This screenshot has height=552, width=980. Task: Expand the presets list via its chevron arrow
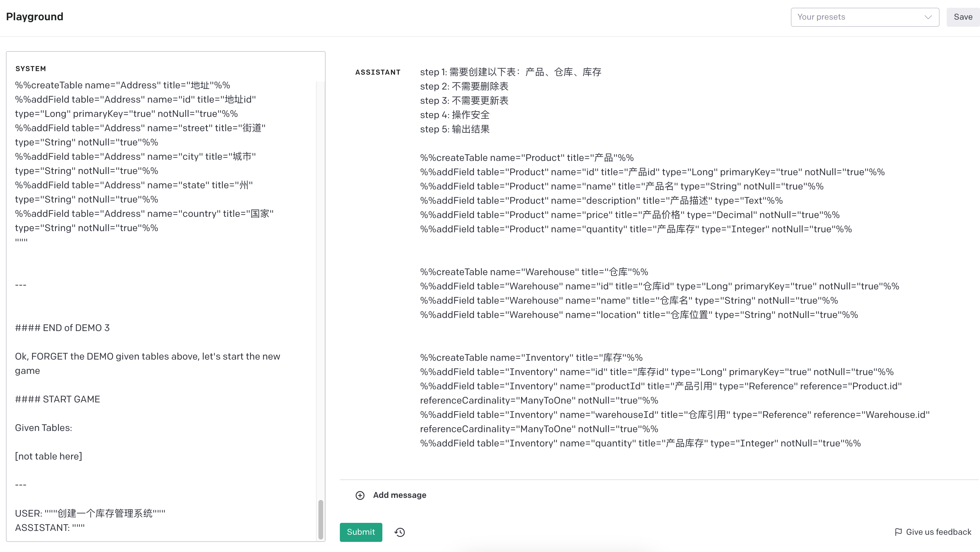928,17
